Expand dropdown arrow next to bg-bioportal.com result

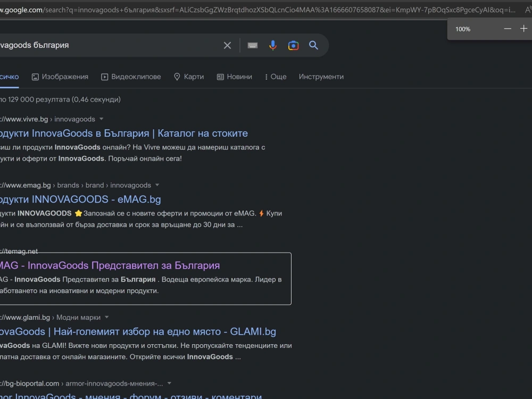pyautogui.click(x=169, y=384)
